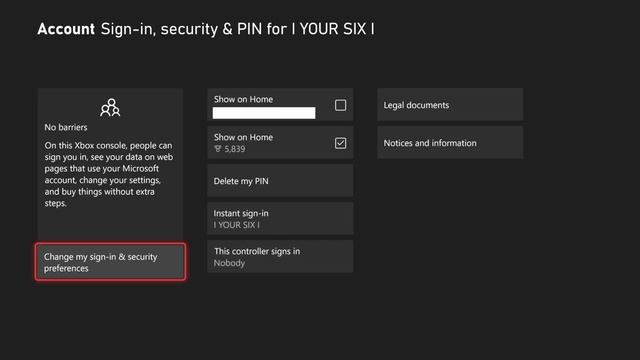Click the gamerscore trophy icon
This screenshot has width=640, height=360.
pyautogui.click(x=218, y=149)
